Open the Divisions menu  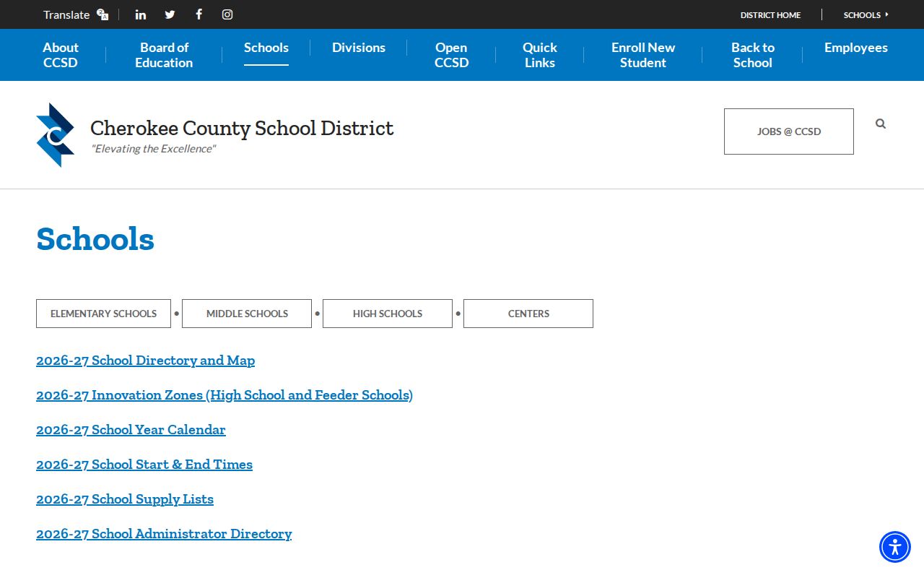pyautogui.click(x=359, y=48)
